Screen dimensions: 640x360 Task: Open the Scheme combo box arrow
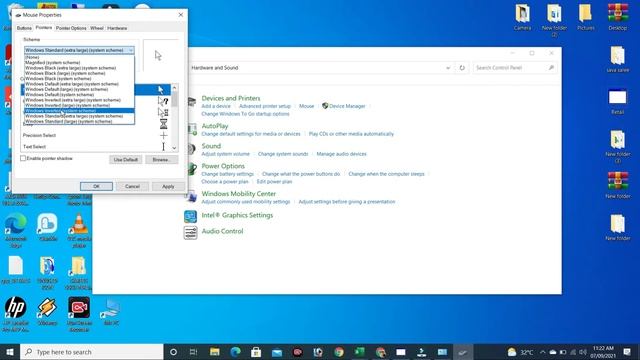(131, 50)
